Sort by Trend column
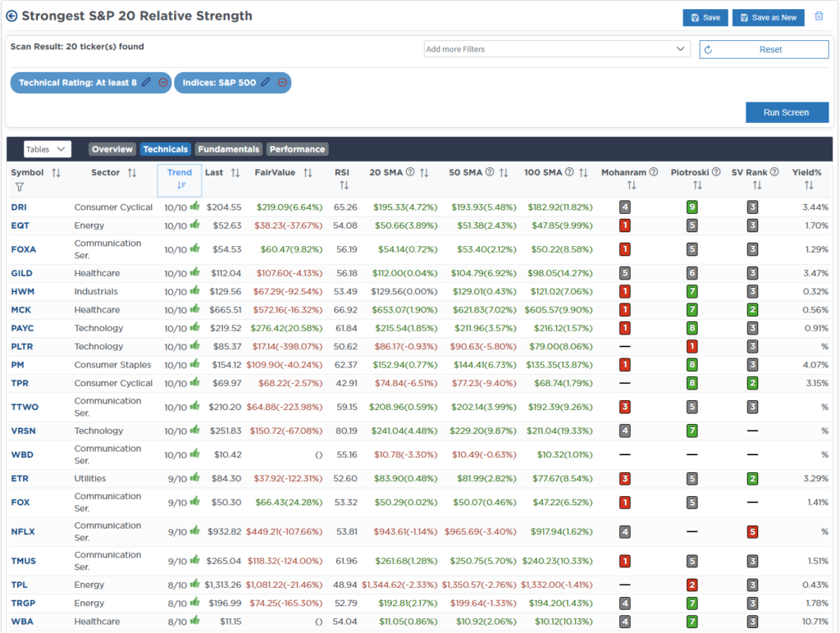 (x=180, y=180)
